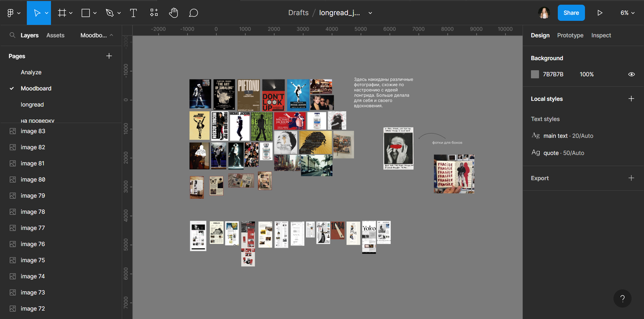Click the longread file name
This screenshot has height=319, width=644.
click(x=340, y=13)
